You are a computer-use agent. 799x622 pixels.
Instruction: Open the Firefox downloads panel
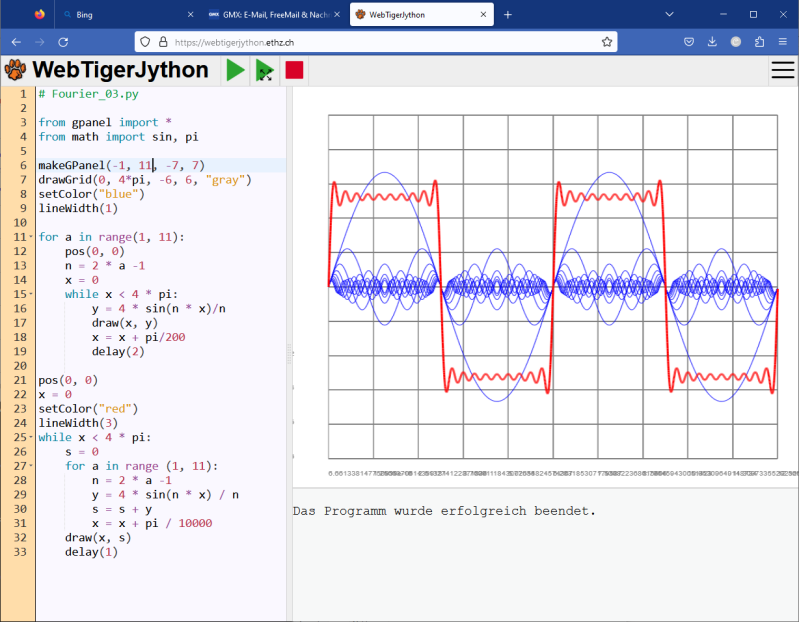coord(713,42)
